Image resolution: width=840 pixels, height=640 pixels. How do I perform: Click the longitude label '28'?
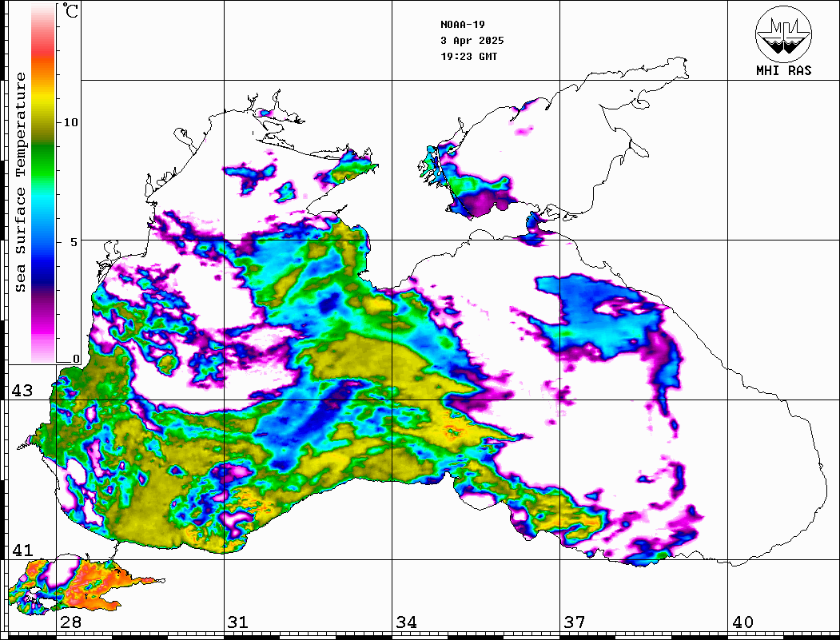[70, 622]
